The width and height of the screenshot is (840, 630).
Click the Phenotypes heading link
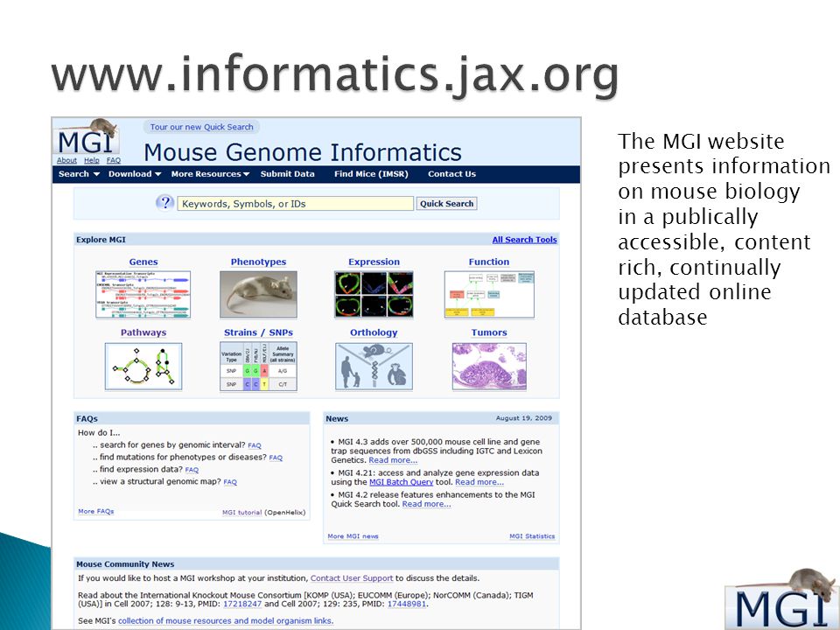[x=258, y=262]
